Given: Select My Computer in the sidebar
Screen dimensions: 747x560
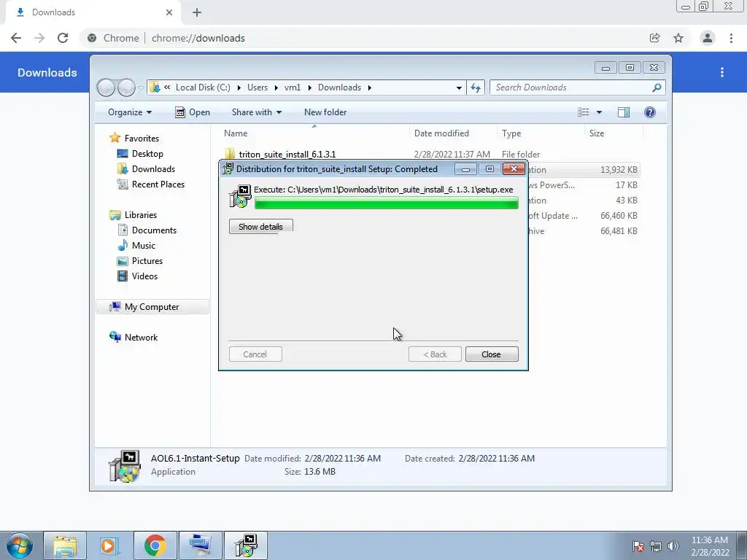Looking at the screenshot, I should 152,307.
